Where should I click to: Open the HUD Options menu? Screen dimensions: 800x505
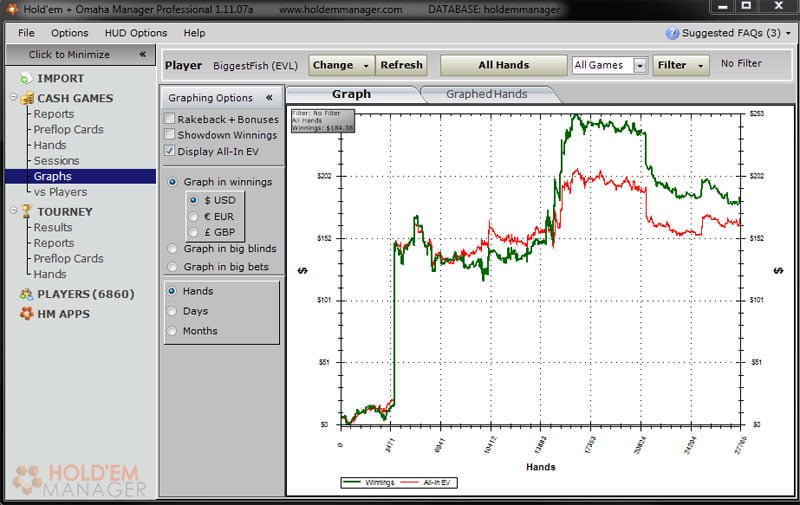(x=136, y=33)
